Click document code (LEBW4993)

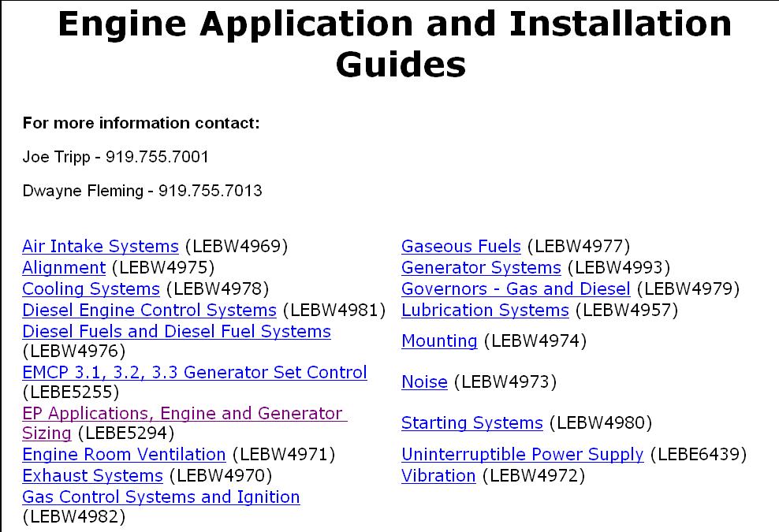click(618, 268)
